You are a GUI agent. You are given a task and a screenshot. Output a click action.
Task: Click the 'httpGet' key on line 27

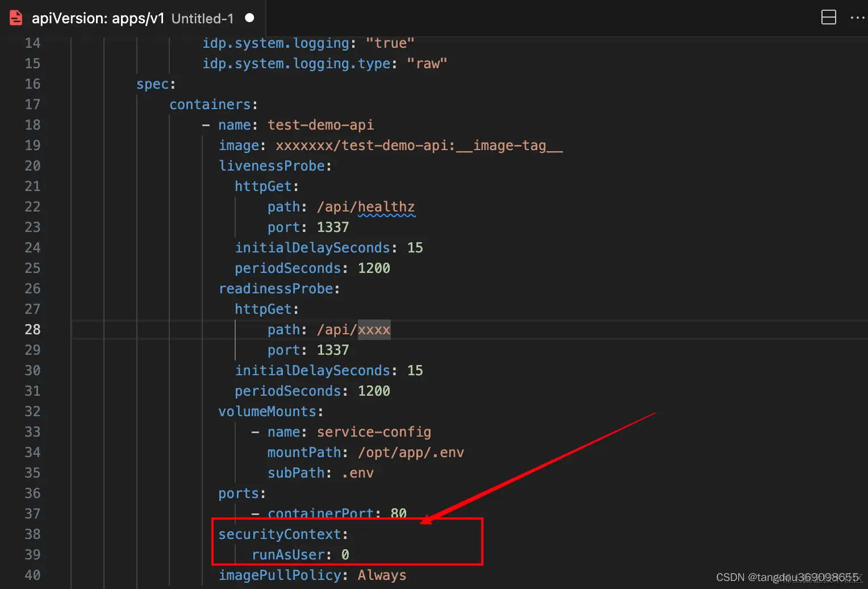click(263, 309)
